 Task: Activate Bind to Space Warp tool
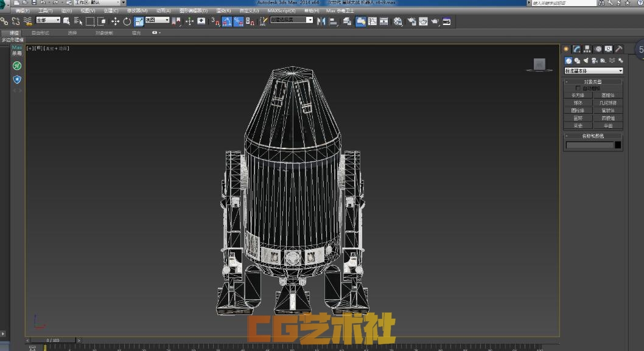[x=28, y=21]
